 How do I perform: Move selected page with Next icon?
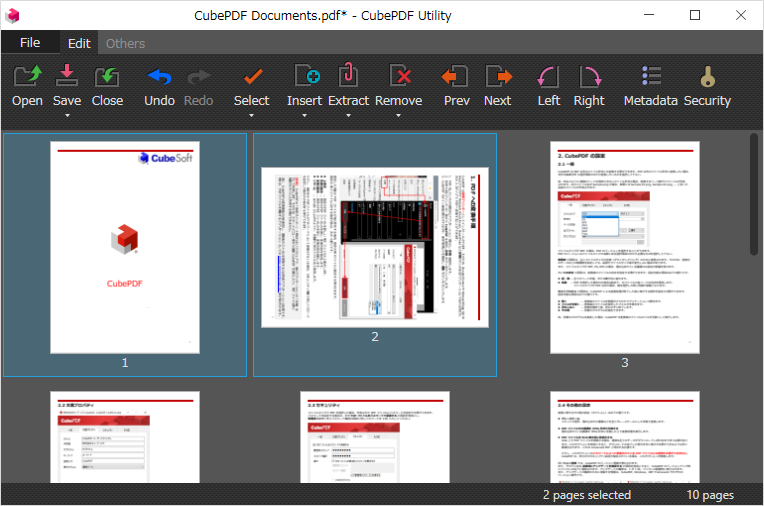(497, 78)
